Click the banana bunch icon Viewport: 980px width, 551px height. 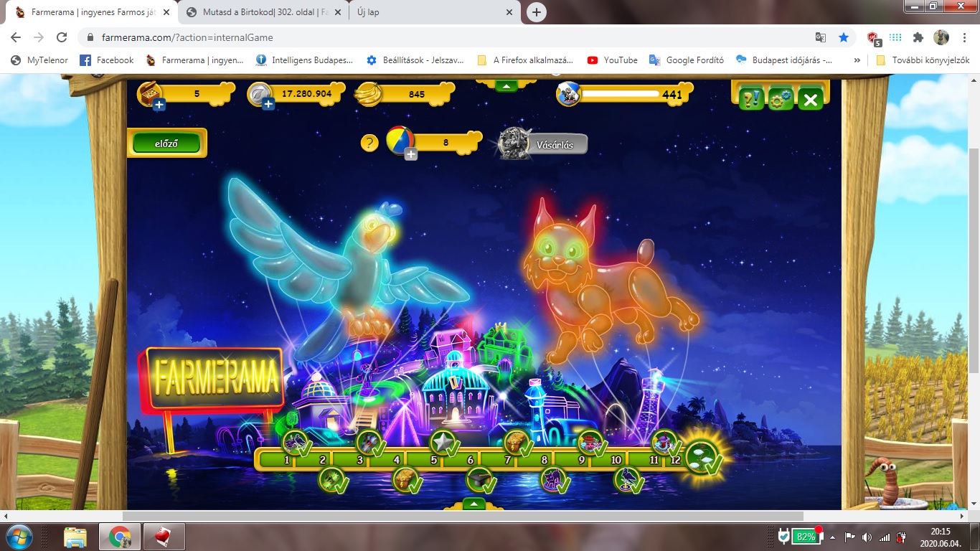click(x=368, y=94)
